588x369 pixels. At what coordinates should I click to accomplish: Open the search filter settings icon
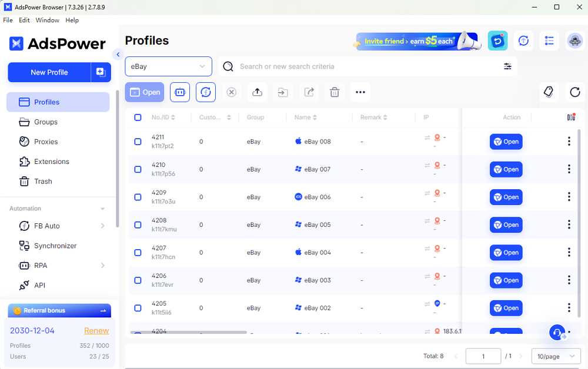coord(507,66)
